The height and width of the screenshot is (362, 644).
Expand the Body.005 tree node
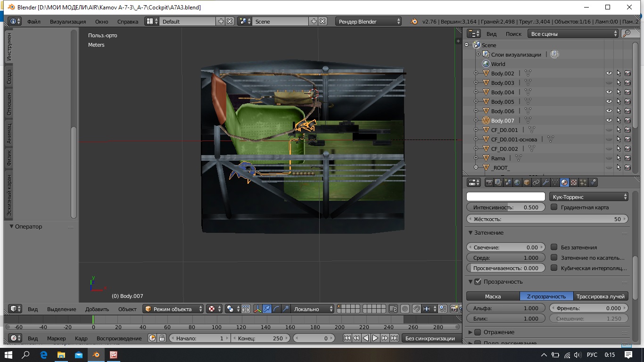[x=476, y=101]
